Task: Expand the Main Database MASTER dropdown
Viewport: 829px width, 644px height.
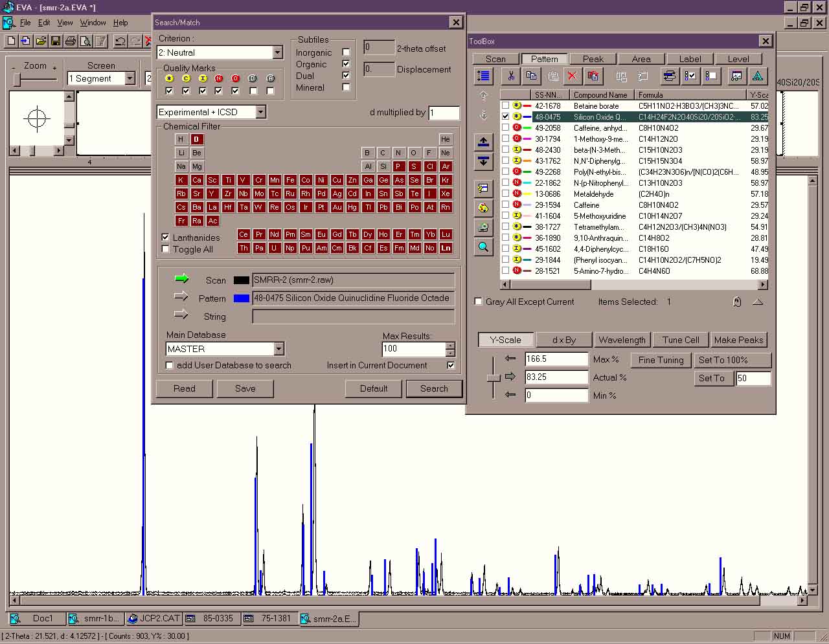Action: [x=278, y=349]
